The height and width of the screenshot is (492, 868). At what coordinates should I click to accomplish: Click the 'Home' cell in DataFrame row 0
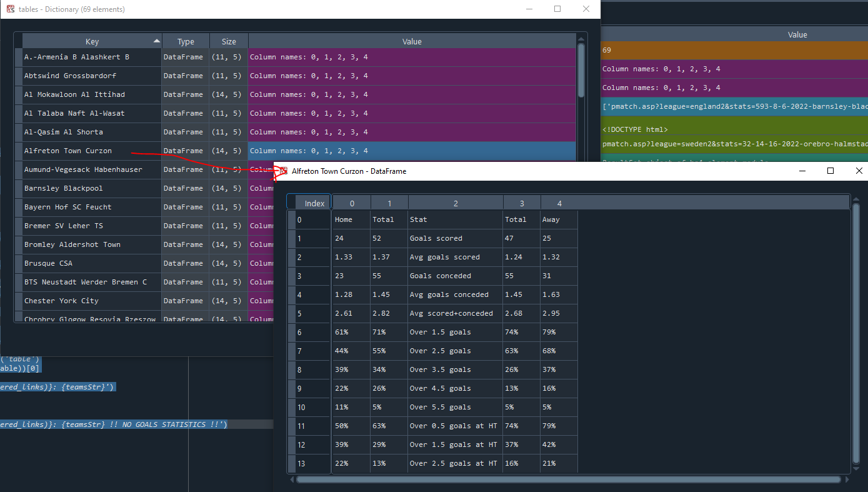[x=352, y=219]
